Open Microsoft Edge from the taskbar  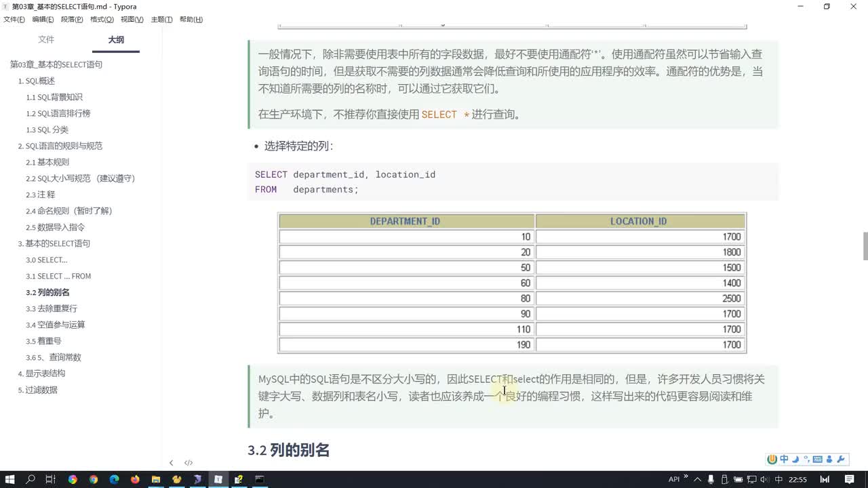coord(114,479)
